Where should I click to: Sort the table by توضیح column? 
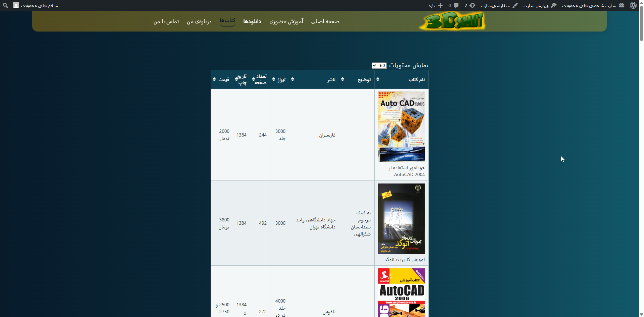pos(357,80)
